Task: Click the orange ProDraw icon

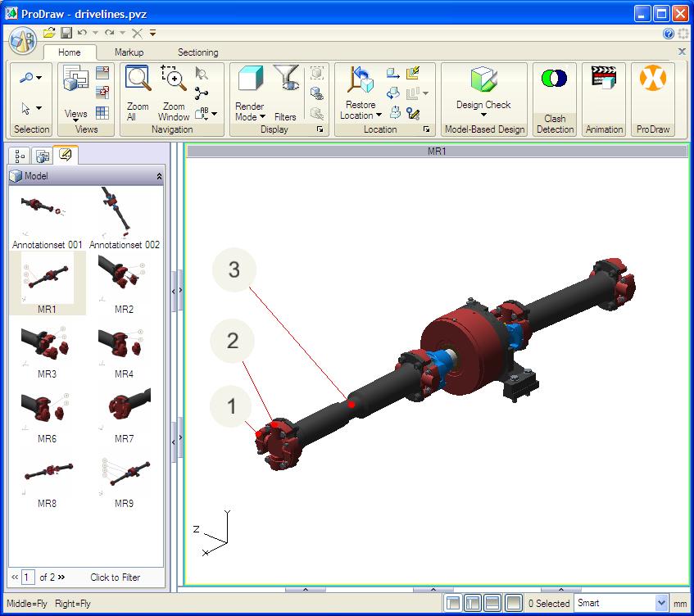Action: point(652,80)
